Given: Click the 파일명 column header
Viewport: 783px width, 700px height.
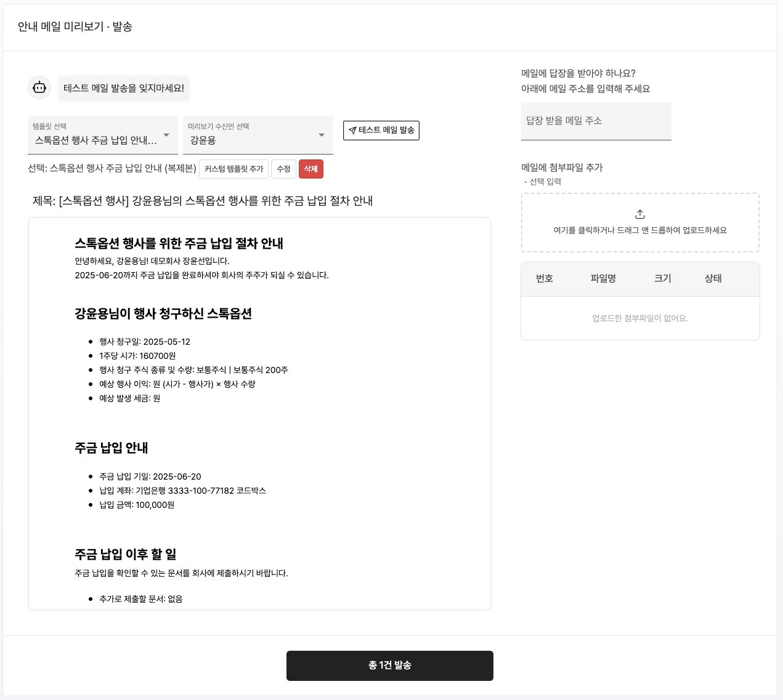Looking at the screenshot, I should click(x=603, y=278).
